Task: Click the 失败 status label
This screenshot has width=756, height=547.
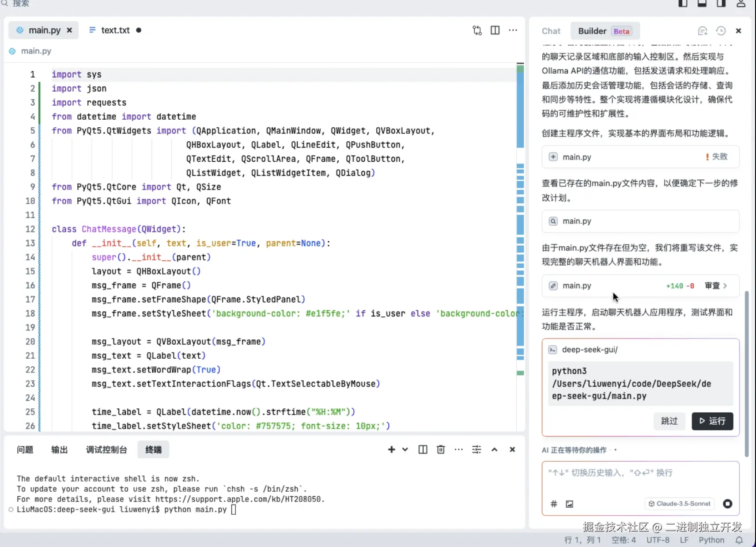Action: 720,156
